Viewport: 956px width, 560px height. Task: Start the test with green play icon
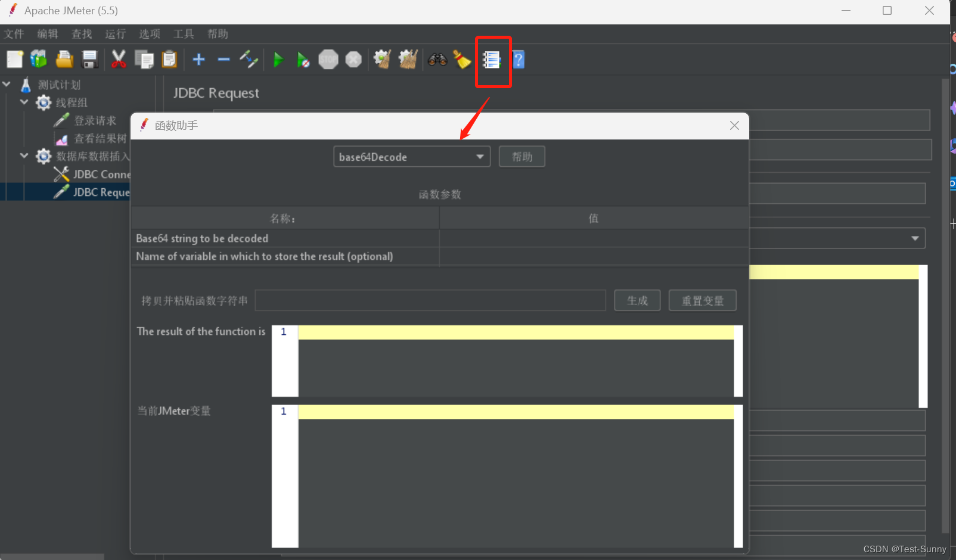pyautogui.click(x=278, y=60)
